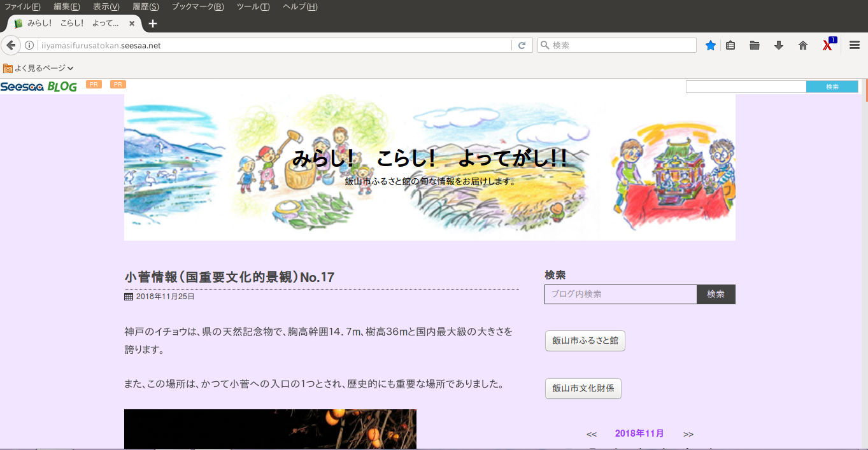Screen dimensions: 868x450
Task: Open the downloads arrow icon
Action: coord(779,45)
